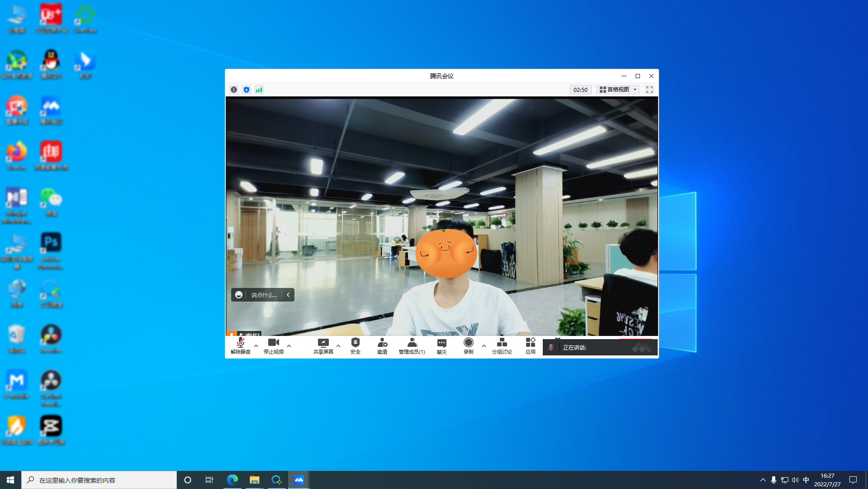
Task: Click the blue security shield status icon
Action: (247, 90)
